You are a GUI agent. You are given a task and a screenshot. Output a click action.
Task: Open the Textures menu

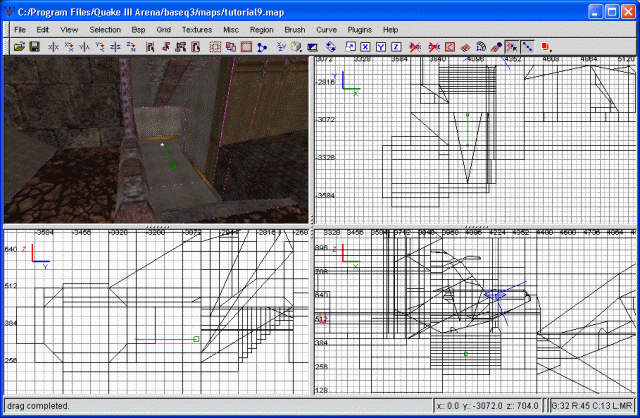coord(197,30)
